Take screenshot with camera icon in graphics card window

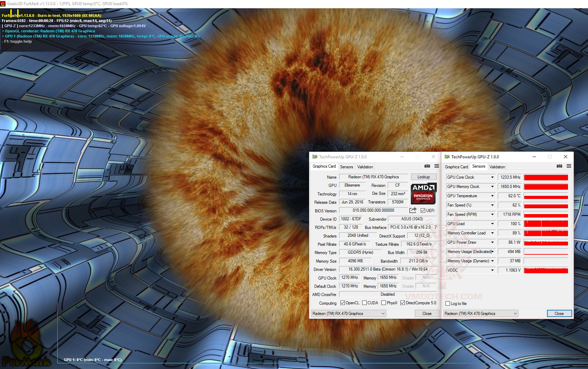click(427, 166)
